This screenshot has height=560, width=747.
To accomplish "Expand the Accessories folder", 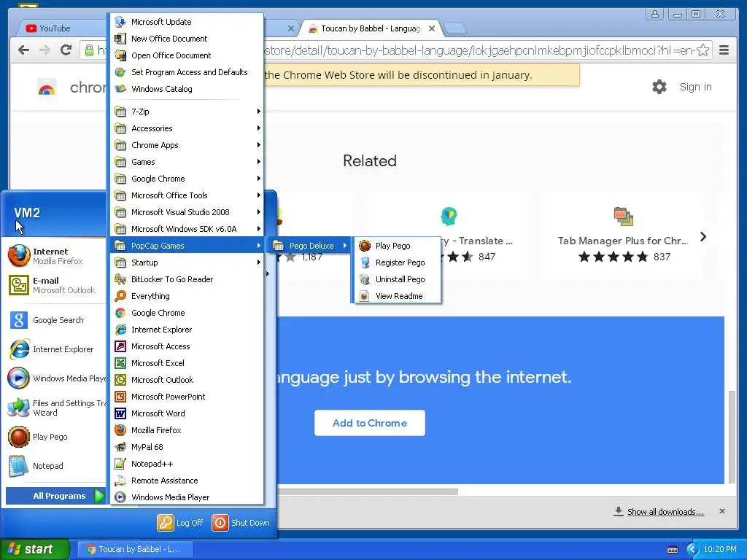I will [187, 128].
